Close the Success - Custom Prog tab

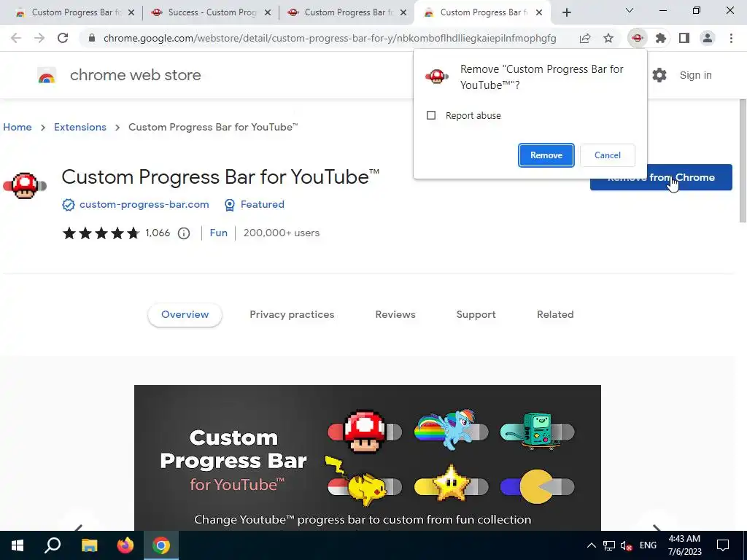[268, 12]
